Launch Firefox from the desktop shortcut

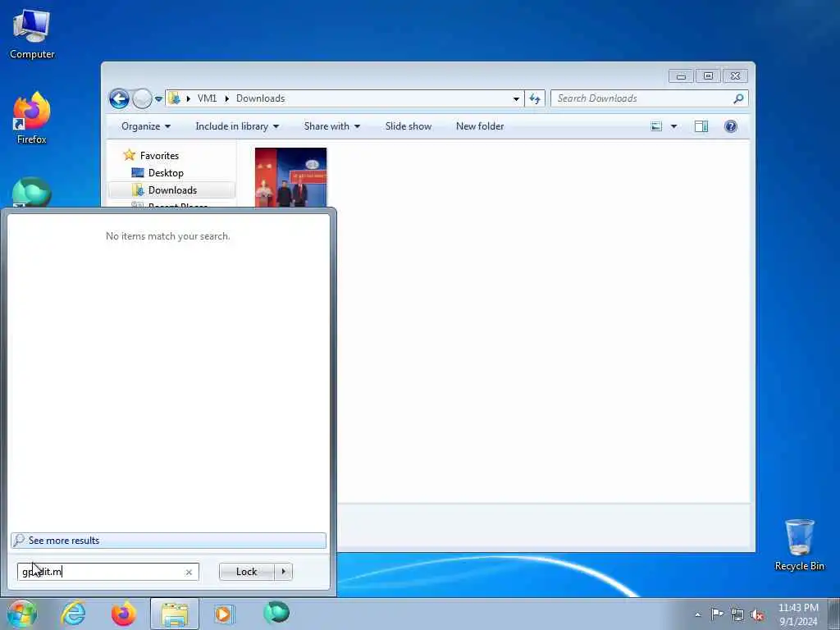point(32,118)
